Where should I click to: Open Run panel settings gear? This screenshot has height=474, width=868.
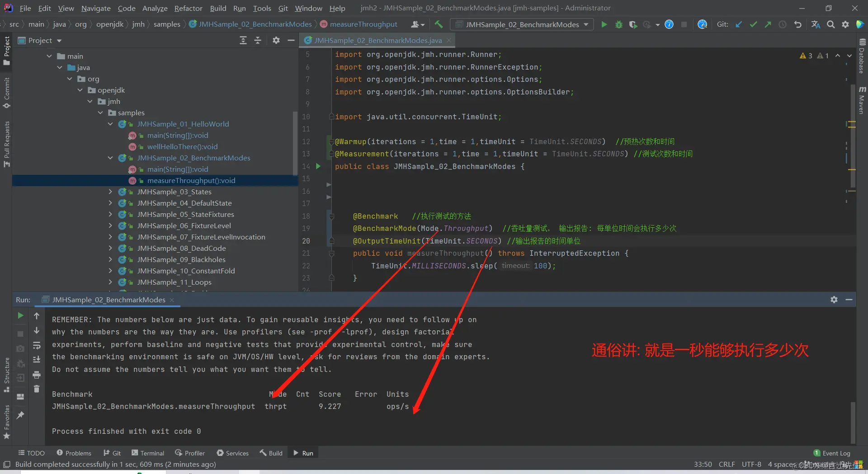834,300
